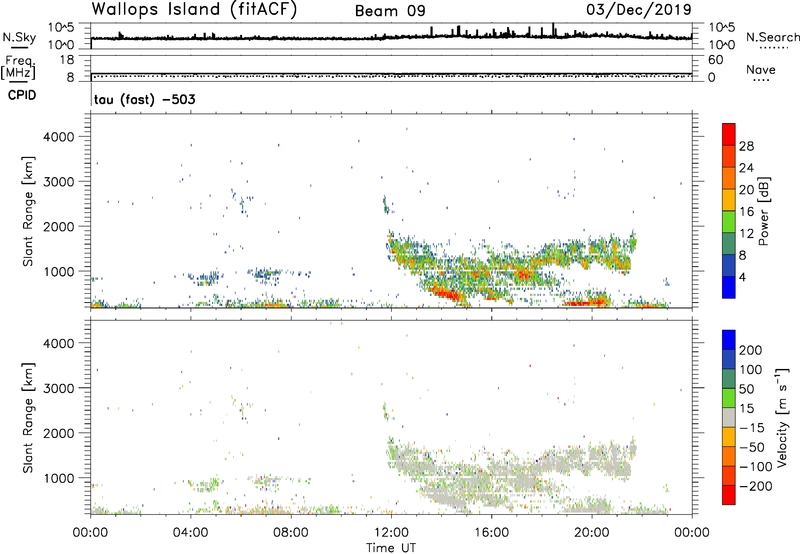Screen dimensions: 800x554
Task: Click the '2000' tick on the velocity panel
Action: tap(59, 433)
